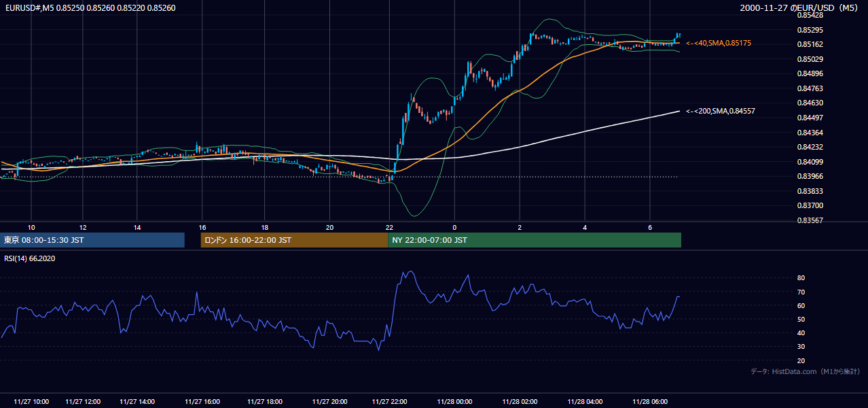Click price axis value 0.84896
Image resolution: width=868 pixels, height=408 pixels.
pos(810,73)
